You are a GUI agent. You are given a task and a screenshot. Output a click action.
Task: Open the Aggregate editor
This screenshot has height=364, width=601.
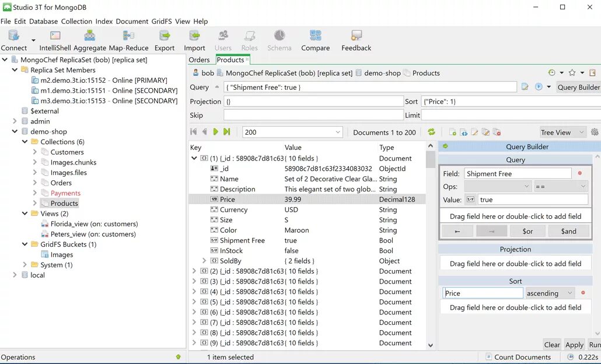(x=90, y=40)
